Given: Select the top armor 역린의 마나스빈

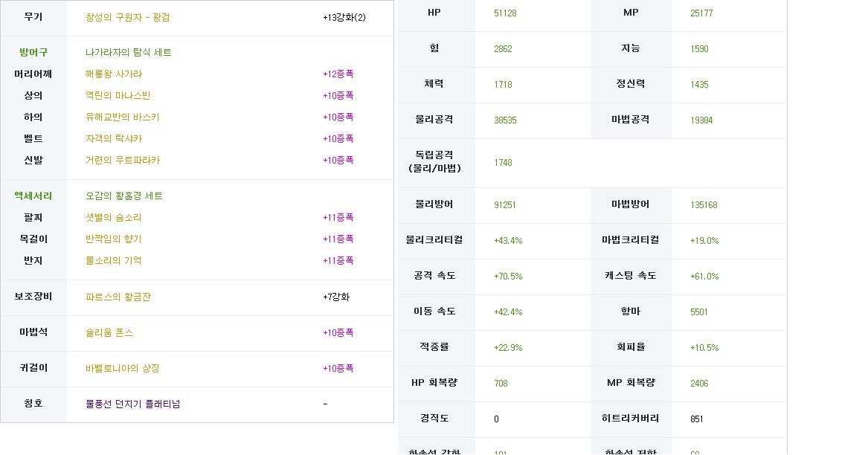Looking at the screenshot, I should click(118, 95).
